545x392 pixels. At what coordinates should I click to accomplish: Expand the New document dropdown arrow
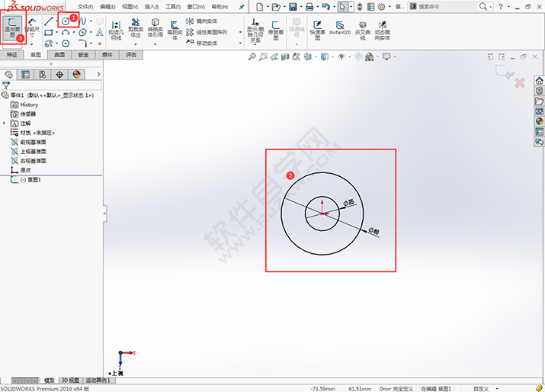click(268, 7)
